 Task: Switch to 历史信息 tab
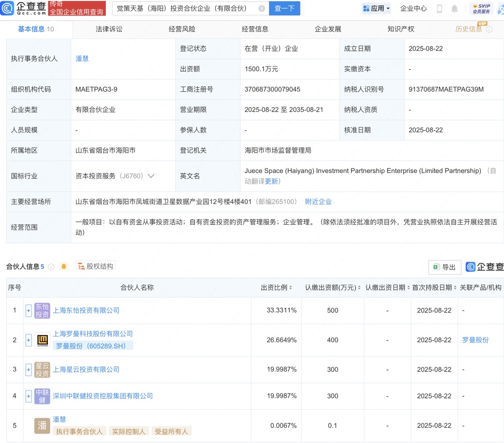[469, 29]
